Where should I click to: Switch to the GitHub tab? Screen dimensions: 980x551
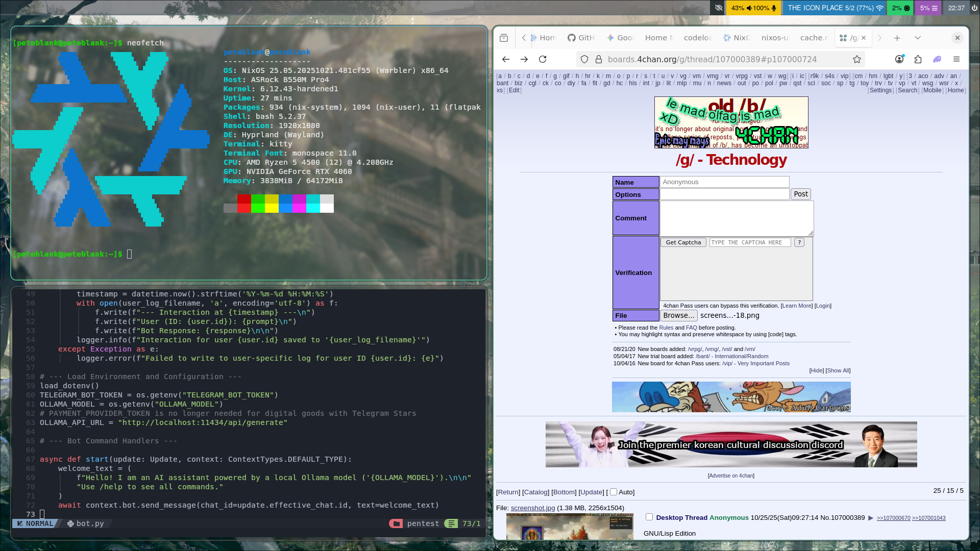pos(581,38)
